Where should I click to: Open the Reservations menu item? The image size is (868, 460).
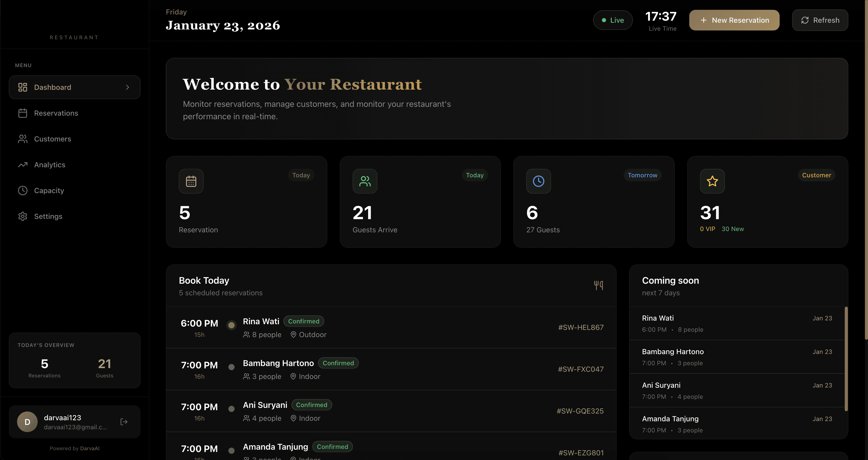pyautogui.click(x=56, y=113)
